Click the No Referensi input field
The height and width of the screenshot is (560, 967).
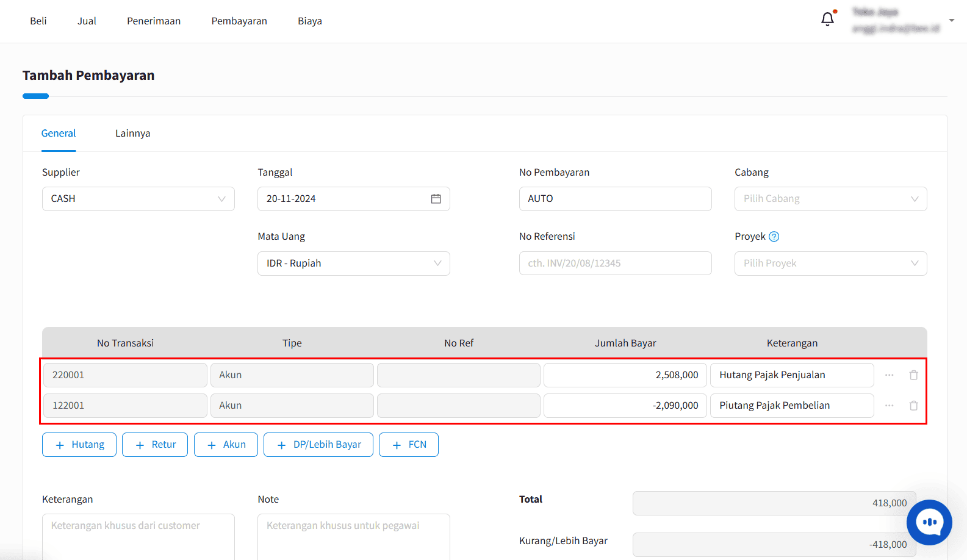click(x=616, y=264)
